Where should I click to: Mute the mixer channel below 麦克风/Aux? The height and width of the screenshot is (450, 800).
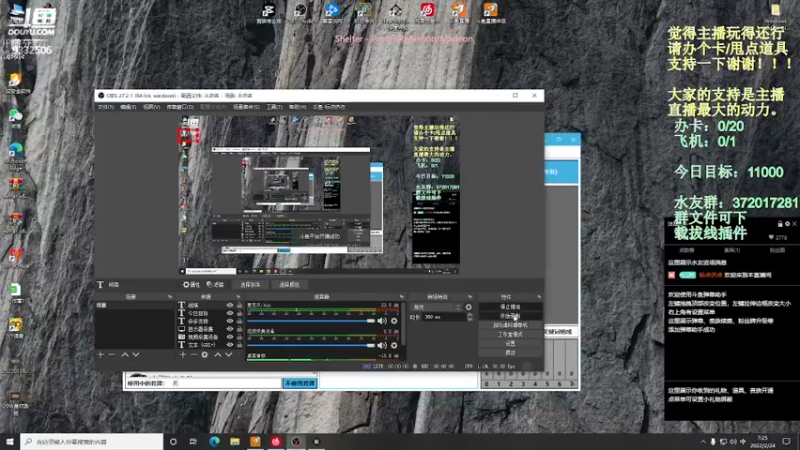tap(382, 345)
